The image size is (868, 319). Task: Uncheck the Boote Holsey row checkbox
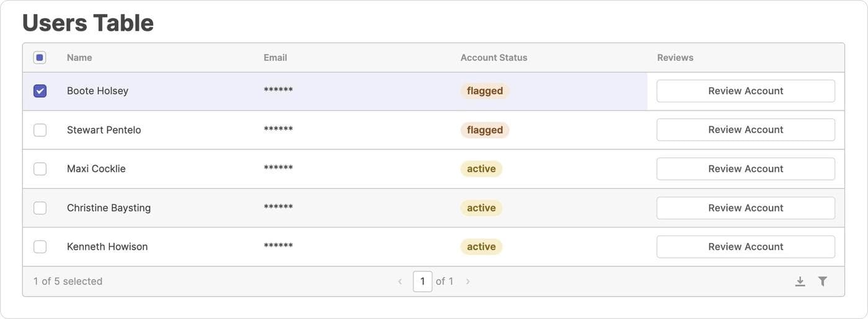coord(40,91)
